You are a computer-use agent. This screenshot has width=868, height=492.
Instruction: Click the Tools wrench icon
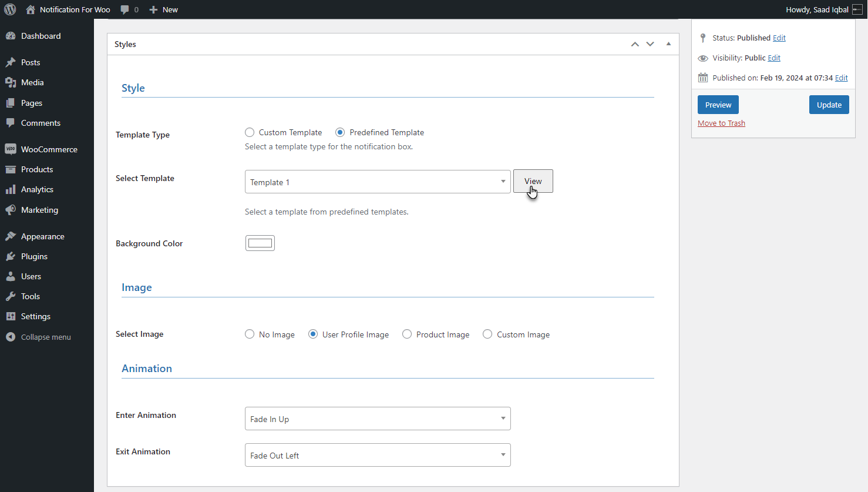11,296
